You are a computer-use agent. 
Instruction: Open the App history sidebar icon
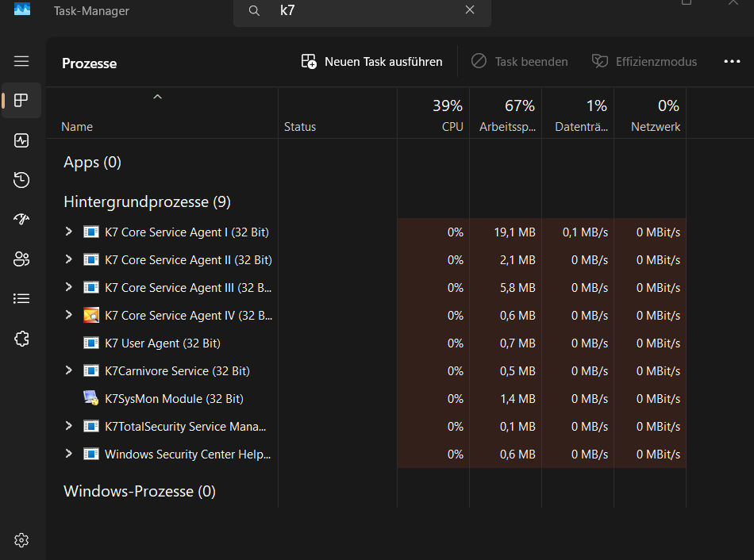[21, 180]
